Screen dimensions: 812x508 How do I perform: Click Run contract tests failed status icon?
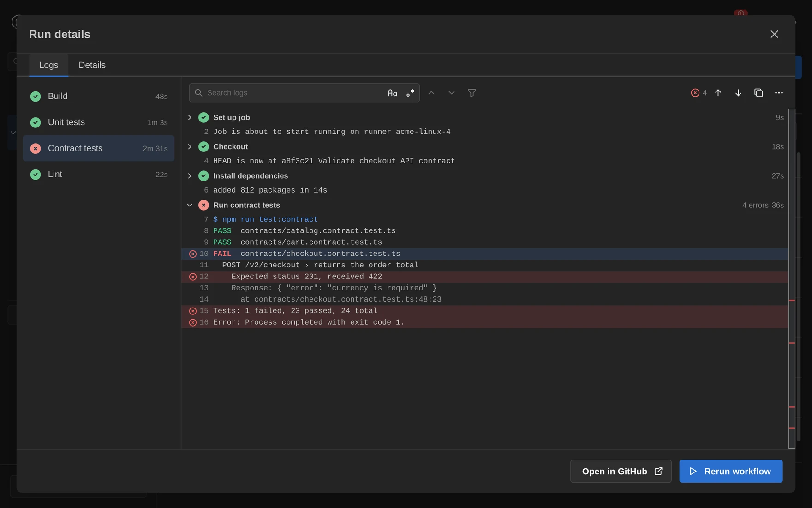pyautogui.click(x=203, y=205)
